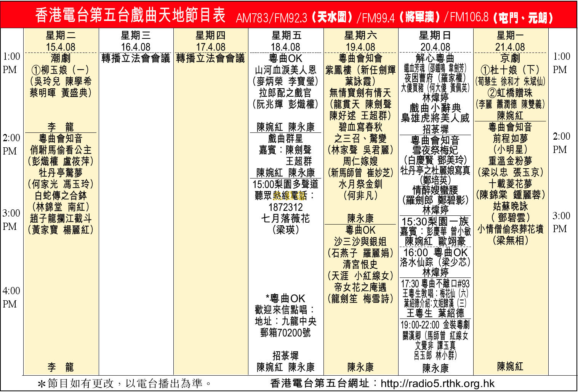Click the 15:00 梨園多聲道 entry on Friday
The height and width of the screenshot is (392, 578).
point(285,185)
